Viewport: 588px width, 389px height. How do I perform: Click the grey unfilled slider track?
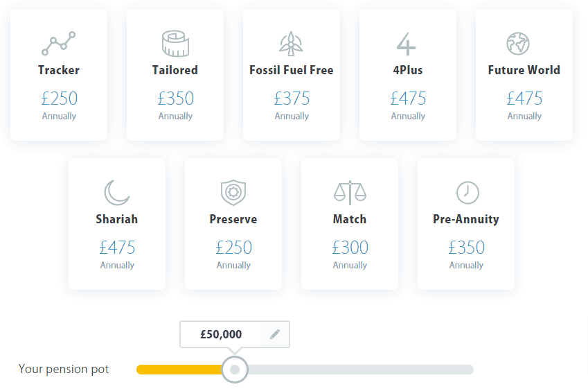(x=360, y=370)
